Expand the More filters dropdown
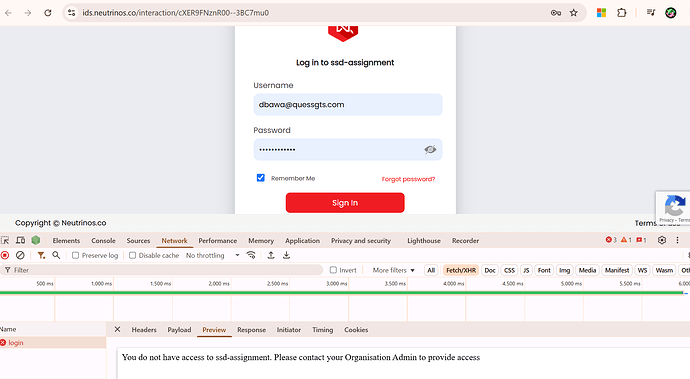Screen dimensions: 690x379 [x=393, y=270]
